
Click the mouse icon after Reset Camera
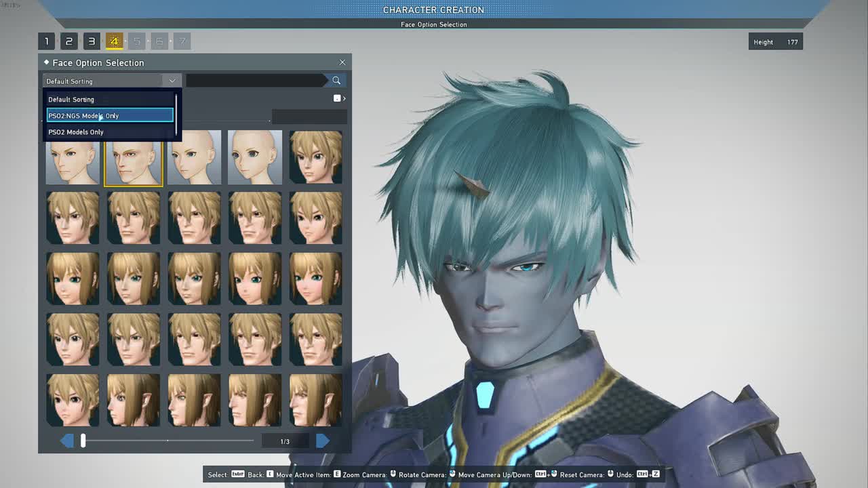(610, 474)
